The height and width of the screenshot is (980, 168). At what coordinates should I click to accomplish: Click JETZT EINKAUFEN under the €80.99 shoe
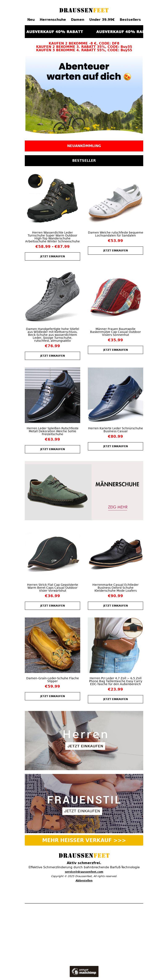tap(115, 446)
